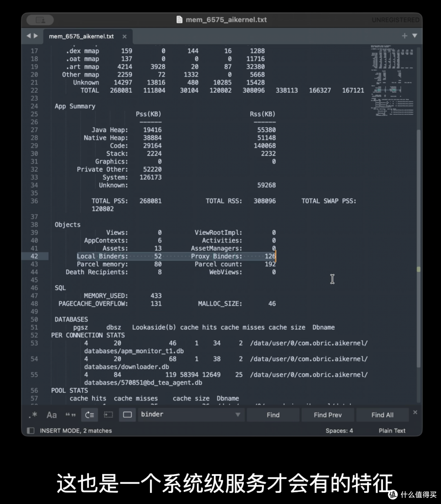
Task: Click the "Parcel memory:" label
Action: (x=102, y=264)
